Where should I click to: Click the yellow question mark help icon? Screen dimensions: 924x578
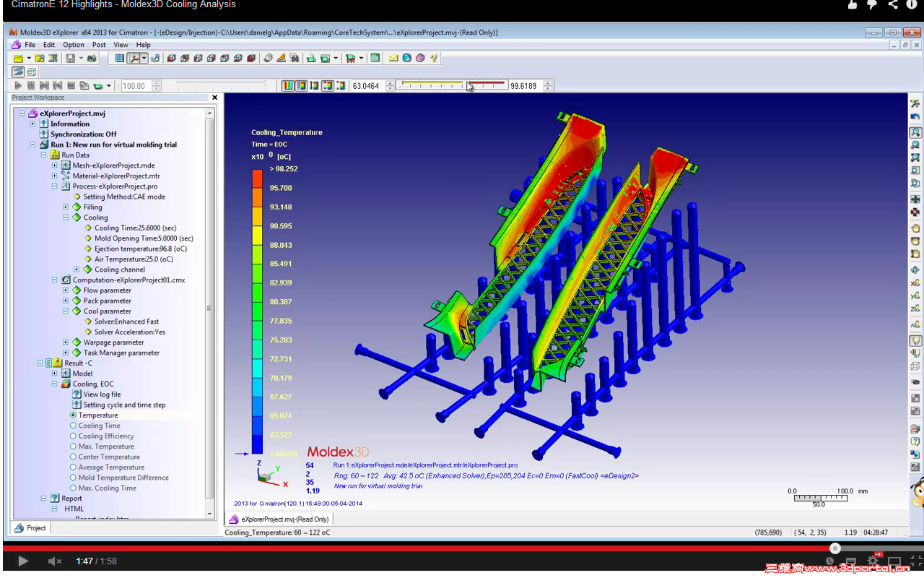pos(433,59)
